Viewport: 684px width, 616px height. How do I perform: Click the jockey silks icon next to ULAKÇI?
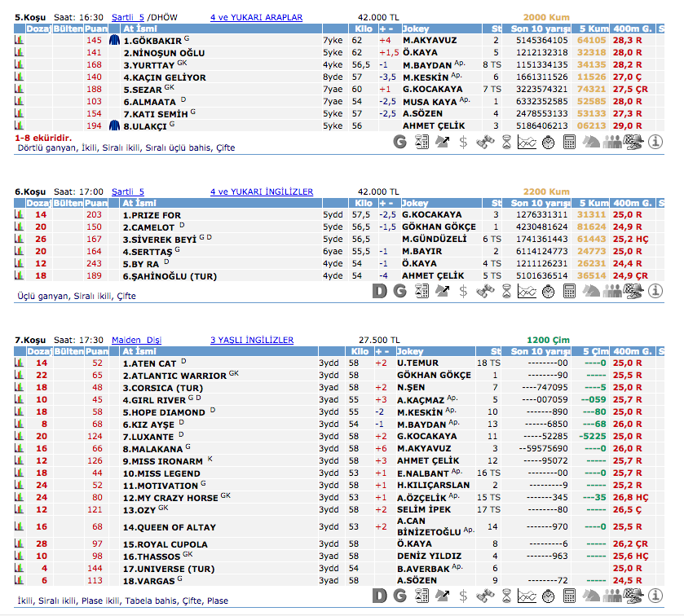tap(115, 125)
